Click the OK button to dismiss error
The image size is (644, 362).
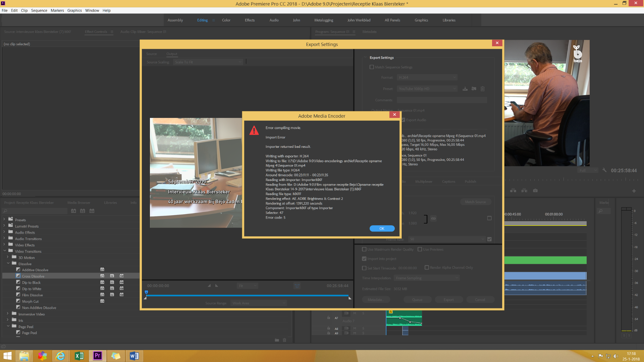click(x=382, y=228)
